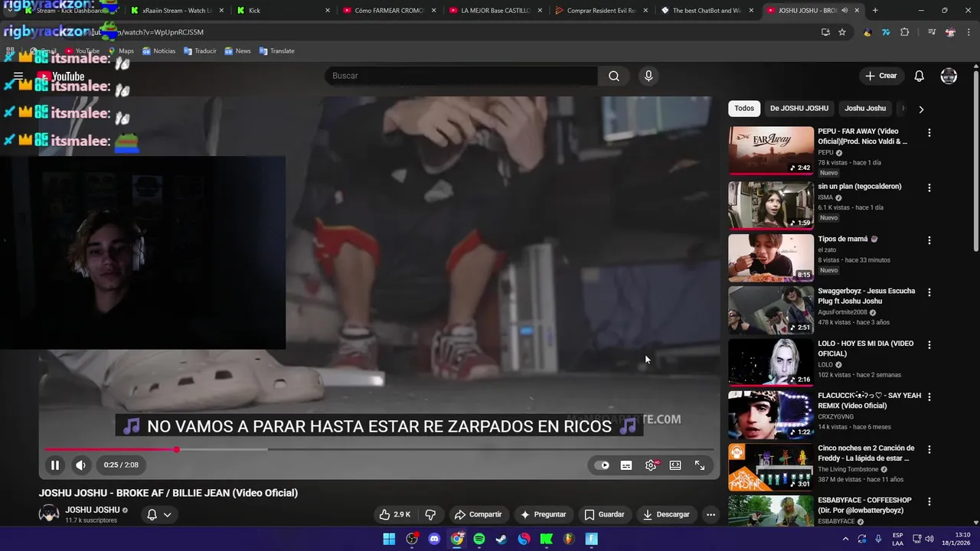Click Guardar to save the video

[604, 514]
